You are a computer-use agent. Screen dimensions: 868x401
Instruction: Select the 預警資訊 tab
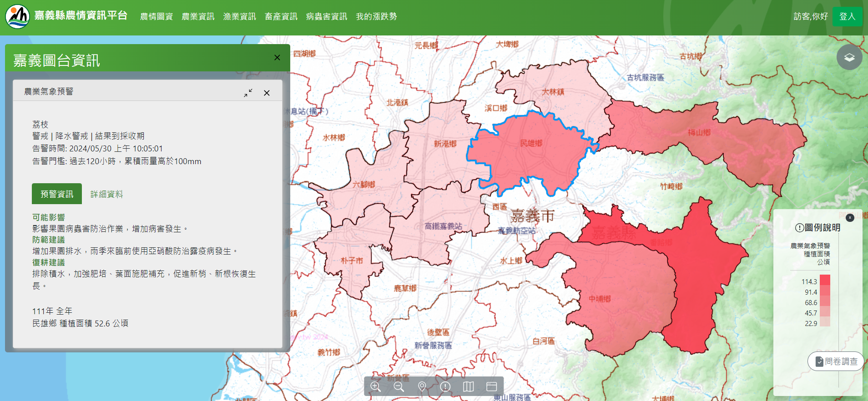click(x=57, y=194)
